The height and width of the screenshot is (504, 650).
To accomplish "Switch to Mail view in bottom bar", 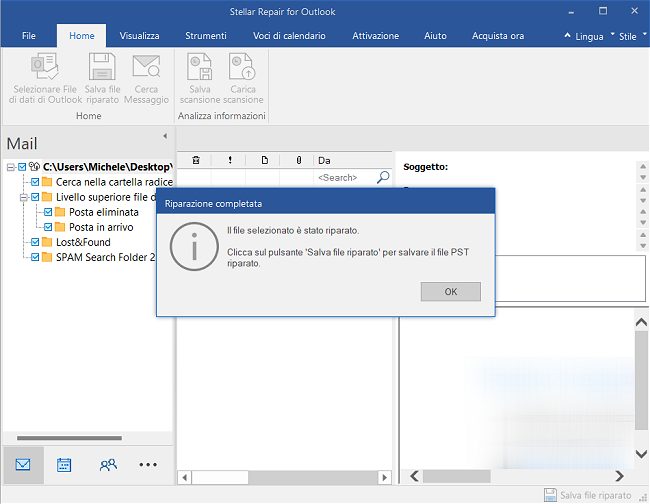I will [23, 465].
